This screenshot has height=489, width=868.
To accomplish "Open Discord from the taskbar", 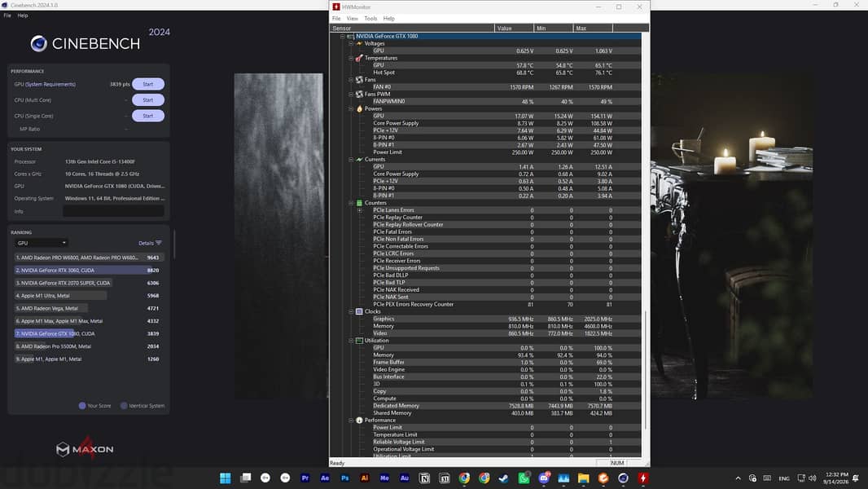I will 544,478.
